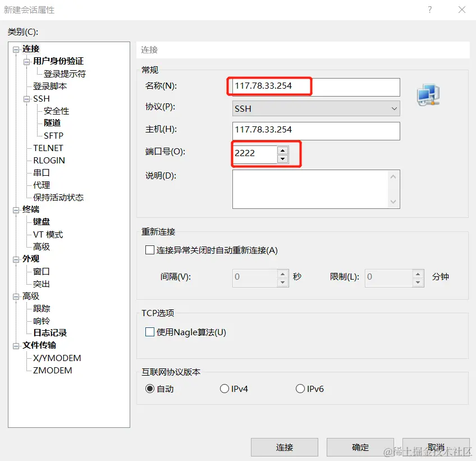
Task: Decrease the port number with down arrow
Action: click(x=283, y=158)
